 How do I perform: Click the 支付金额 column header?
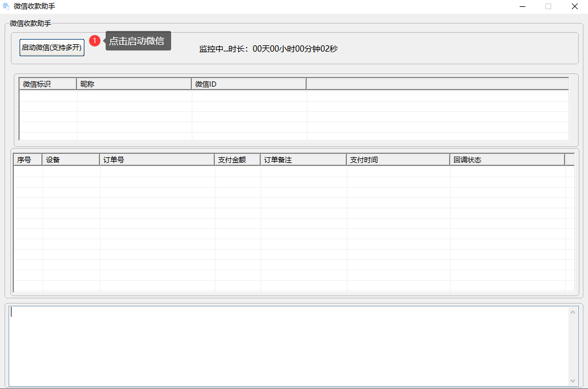(x=238, y=160)
